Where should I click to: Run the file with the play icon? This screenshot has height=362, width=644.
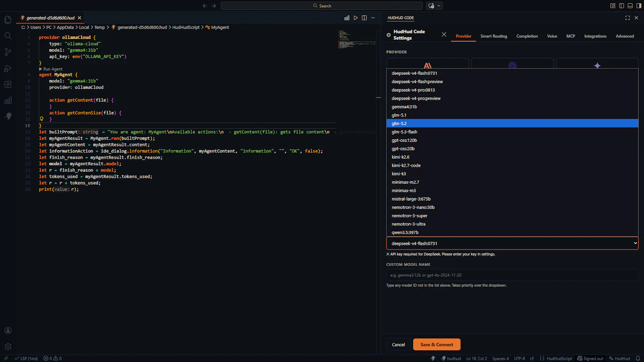(x=355, y=18)
